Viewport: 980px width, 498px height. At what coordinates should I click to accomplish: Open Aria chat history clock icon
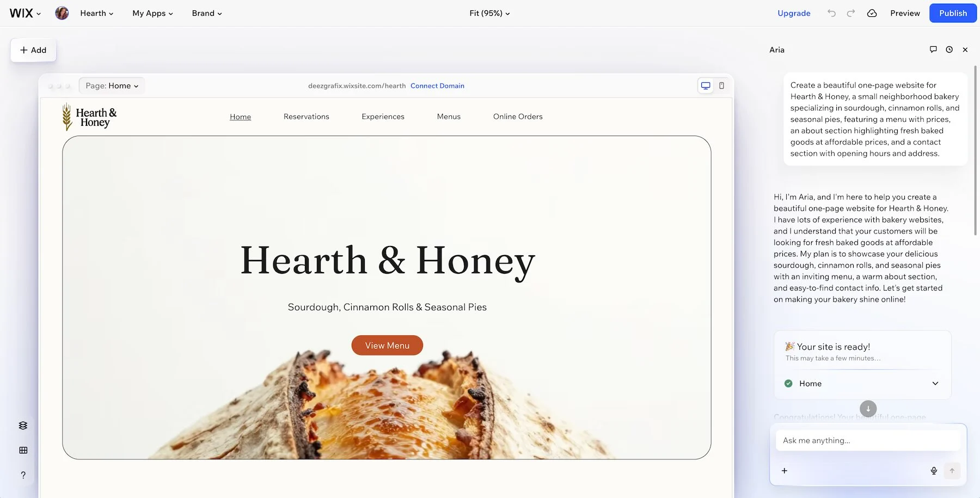[x=949, y=50]
